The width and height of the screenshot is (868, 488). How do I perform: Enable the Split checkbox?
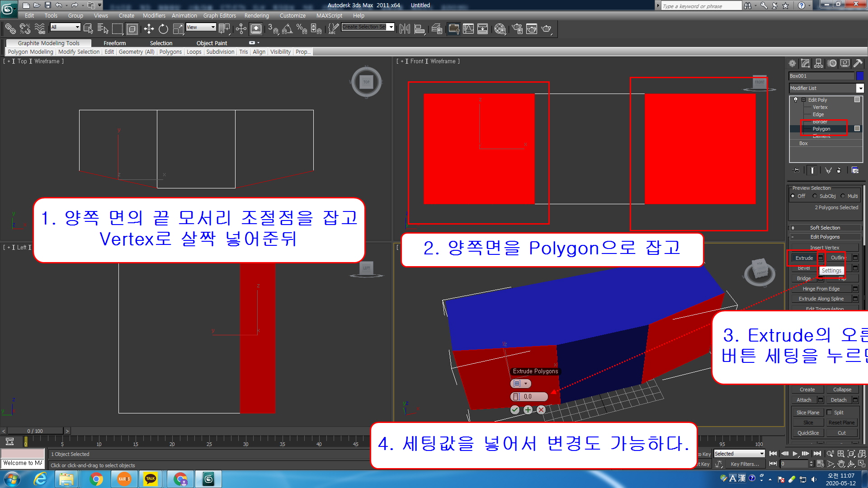click(829, 412)
